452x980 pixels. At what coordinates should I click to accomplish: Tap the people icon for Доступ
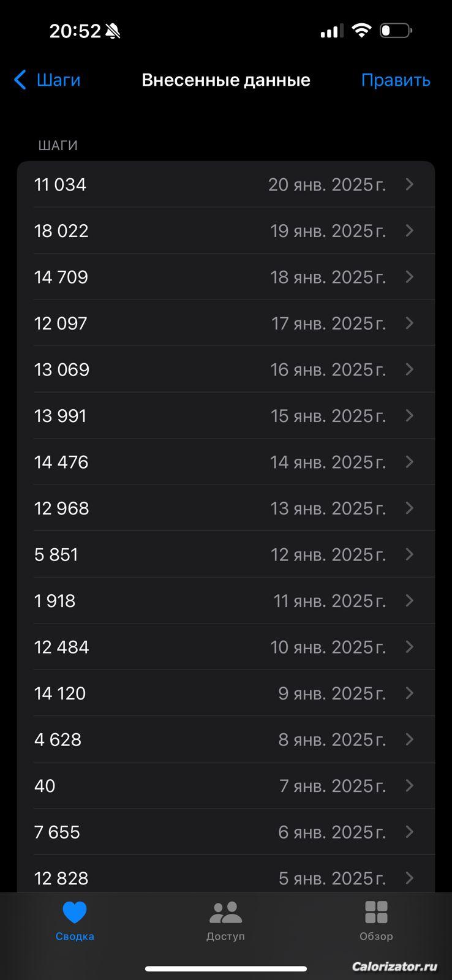click(225, 913)
